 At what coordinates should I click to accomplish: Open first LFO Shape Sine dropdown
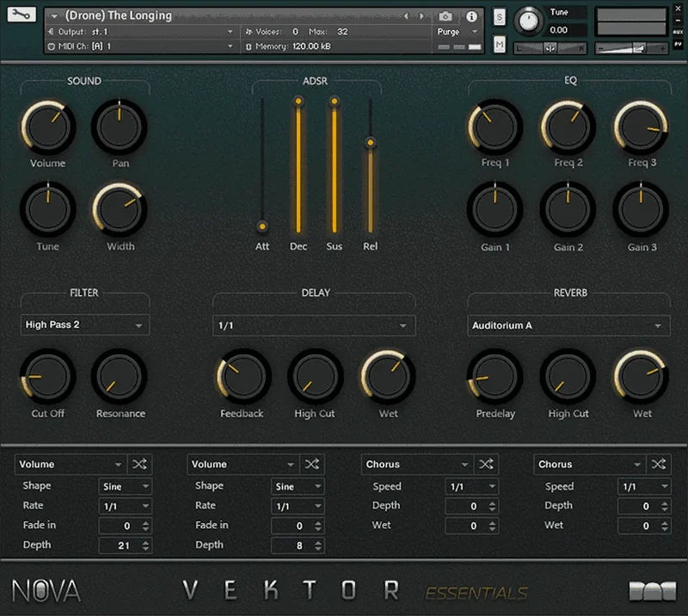point(126,486)
